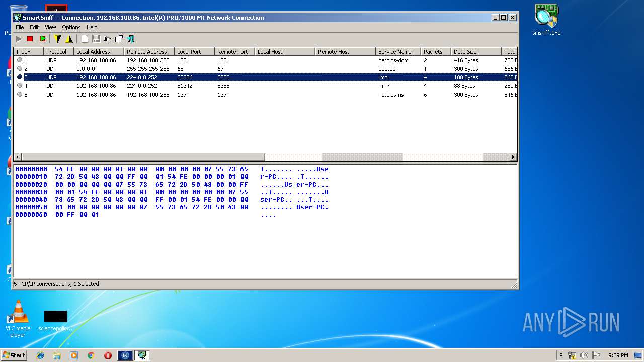Sort by the Local Port column header
This screenshot has width=644, height=362.
click(x=194, y=52)
